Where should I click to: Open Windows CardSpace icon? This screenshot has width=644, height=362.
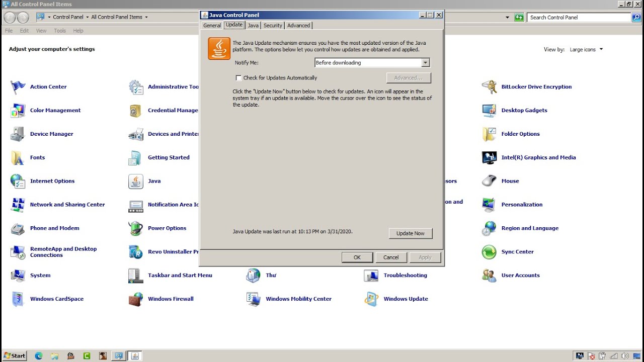[x=18, y=299]
